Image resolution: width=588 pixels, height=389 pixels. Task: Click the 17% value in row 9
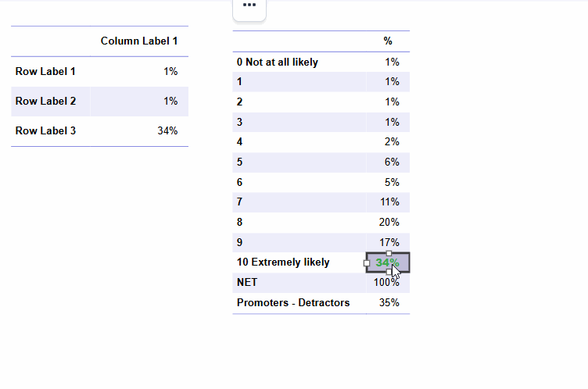(389, 242)
